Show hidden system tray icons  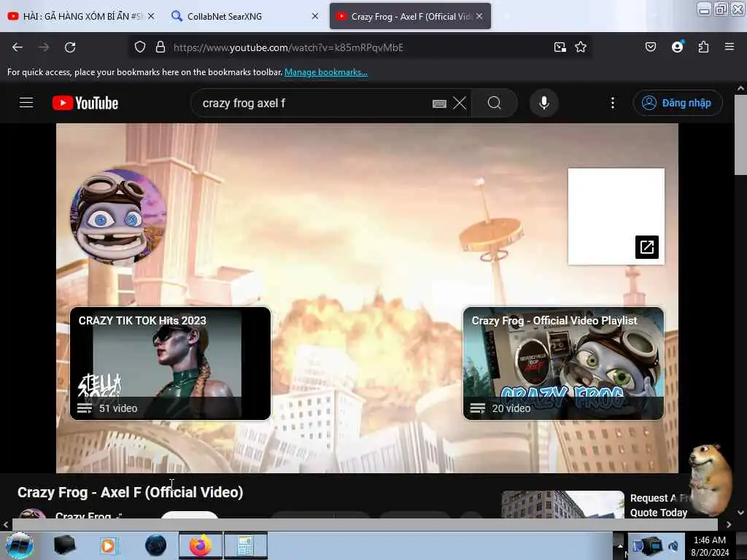tap(620, 545)
